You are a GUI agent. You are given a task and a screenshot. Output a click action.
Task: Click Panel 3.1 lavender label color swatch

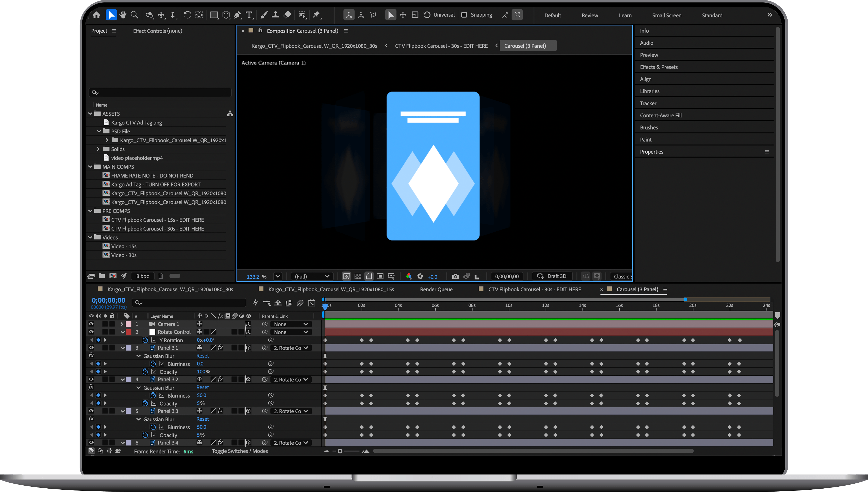coord(129,348)
